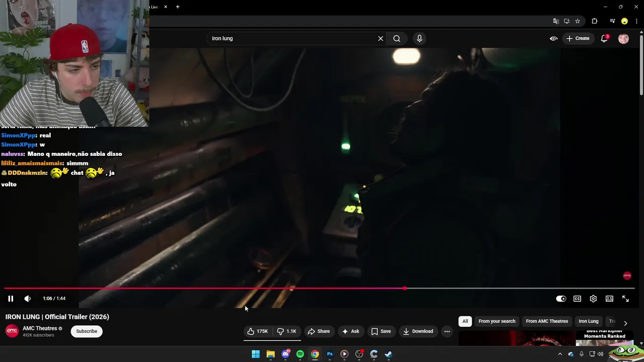This screenshot has width=644, height=362.
Task: Click the system tray microphone icon
Action: click(x=581, y=354)
